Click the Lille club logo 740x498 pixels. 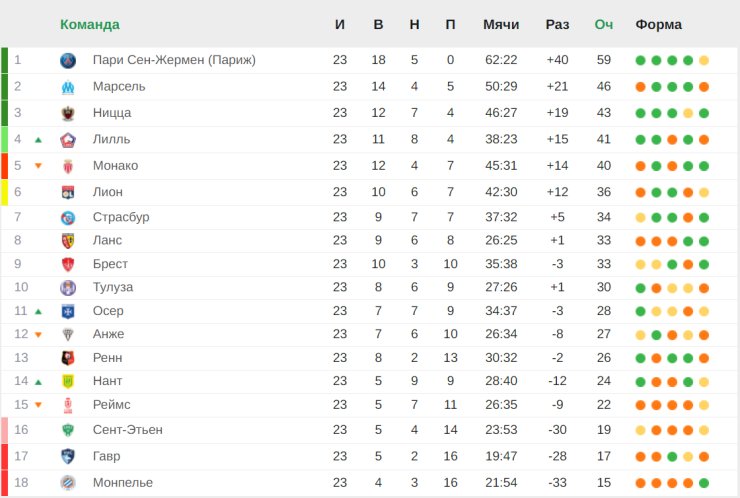click(68, 140)
